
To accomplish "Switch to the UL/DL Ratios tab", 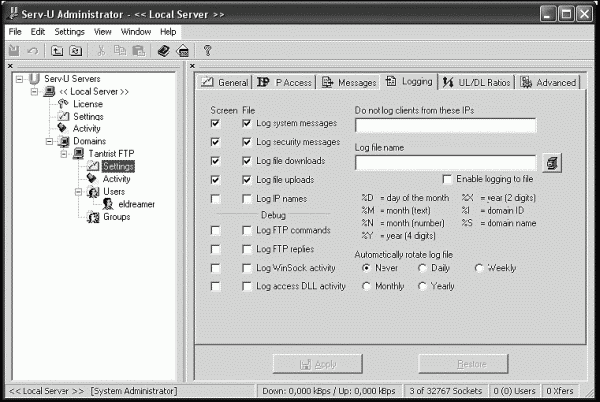I will (x=476, y=82).
